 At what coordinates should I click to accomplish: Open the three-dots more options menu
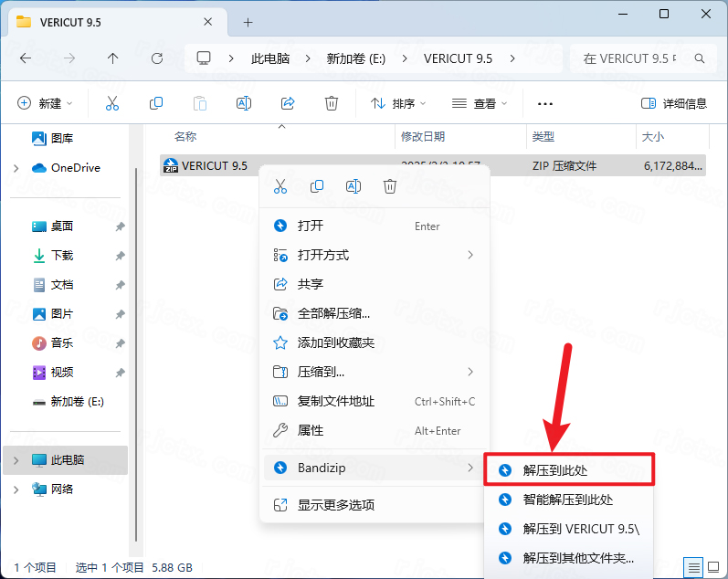pyautogui.click(x=544, y=103)
